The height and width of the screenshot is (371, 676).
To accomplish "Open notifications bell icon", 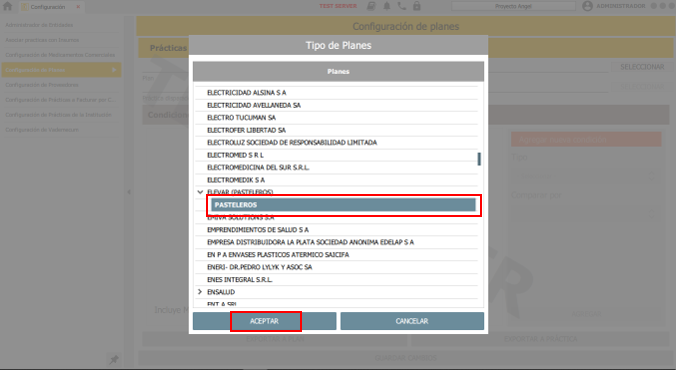I will coord(387,6).
